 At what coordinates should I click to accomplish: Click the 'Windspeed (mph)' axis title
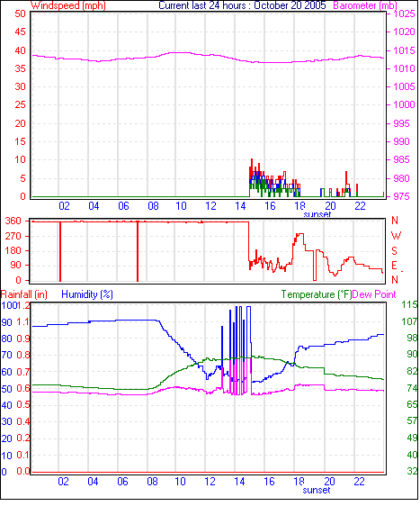[68, 5]
